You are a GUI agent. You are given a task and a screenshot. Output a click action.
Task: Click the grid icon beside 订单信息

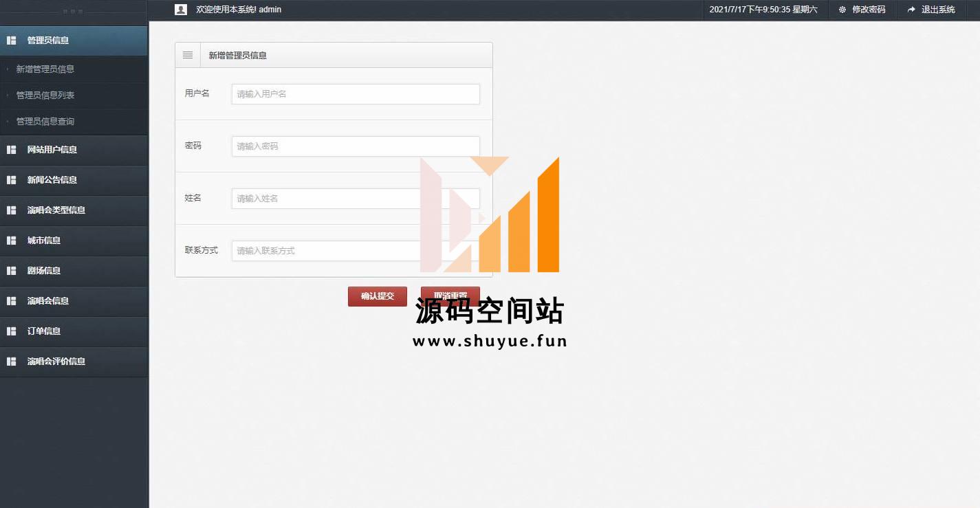(x=11, y=331)
